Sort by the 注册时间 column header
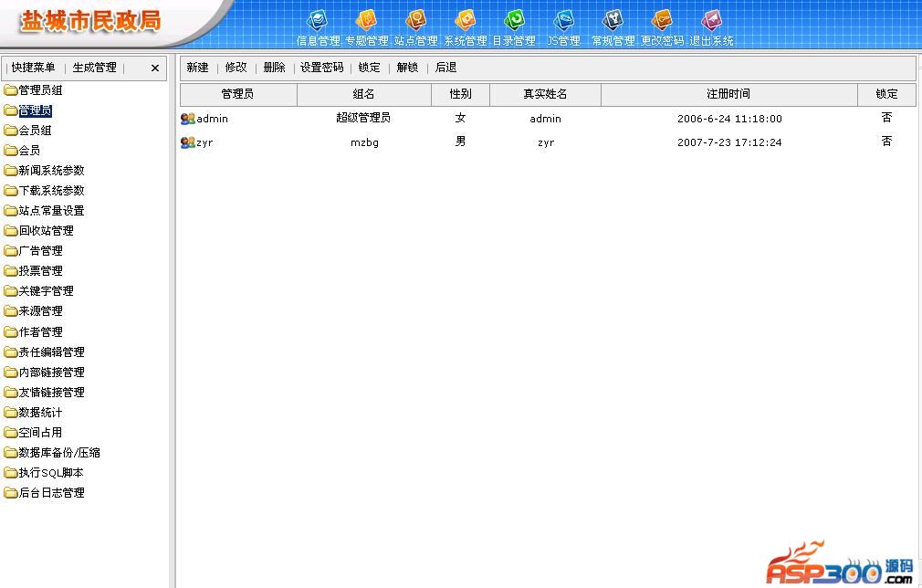922x588 pixels. click(728, 94)
